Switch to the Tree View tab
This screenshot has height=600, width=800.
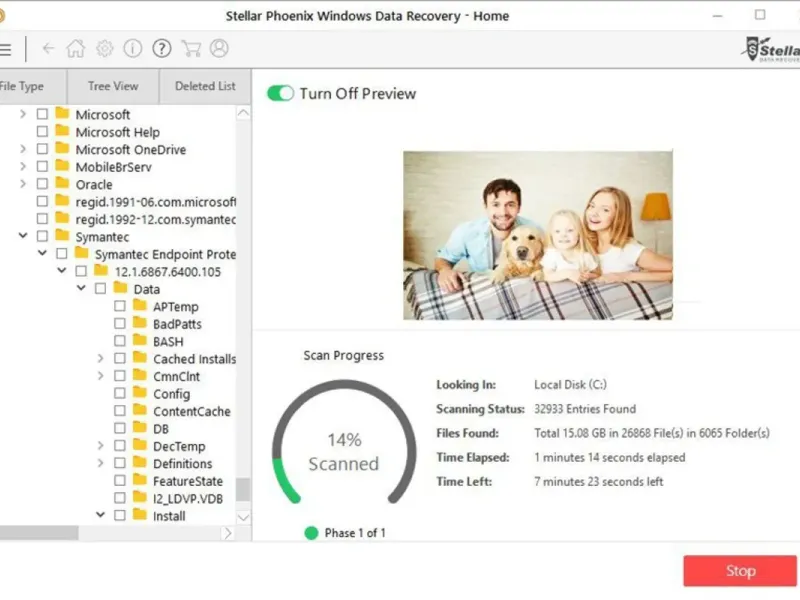click(113, 86)
